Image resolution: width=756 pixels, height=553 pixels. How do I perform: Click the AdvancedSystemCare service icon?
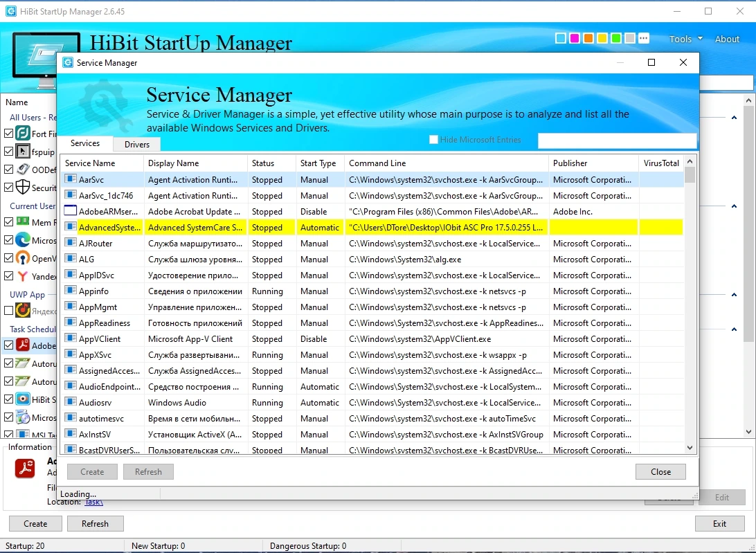point(71,227)
